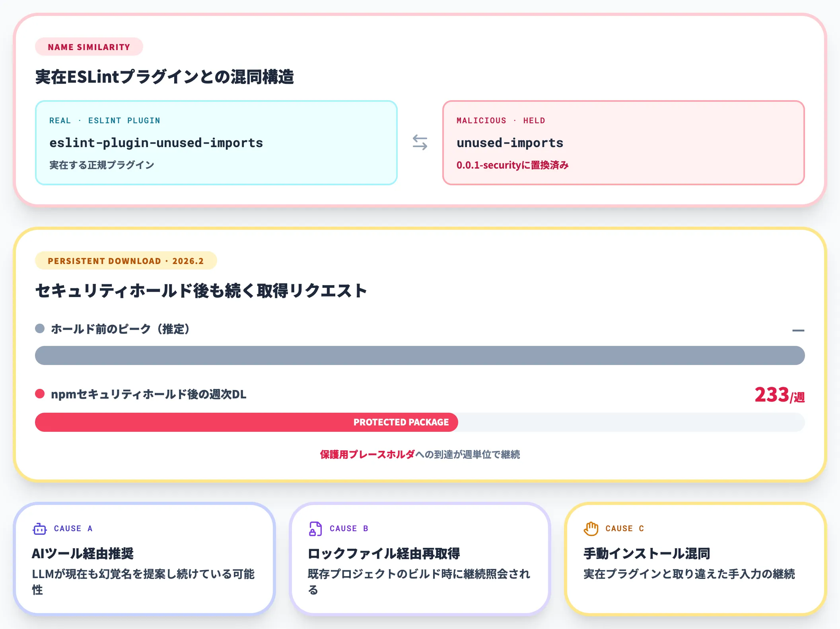Click the 実在する正規プラグイン caption
This screenshot has height=629, width=840.
pos(102,165)
